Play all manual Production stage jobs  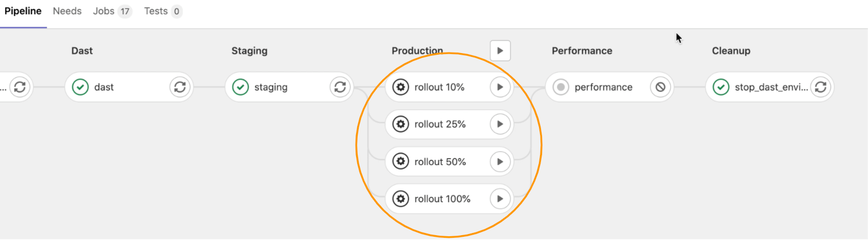tap(500, 51)
